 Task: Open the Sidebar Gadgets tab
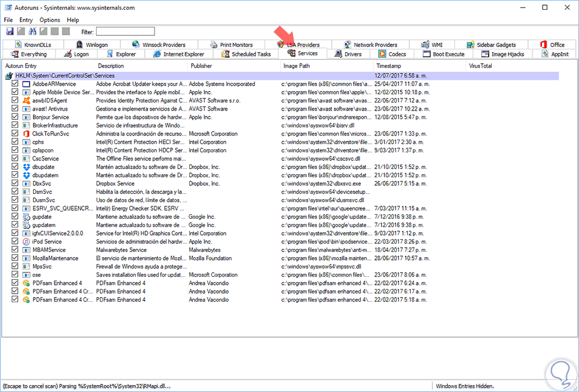[x=491, y=45]
